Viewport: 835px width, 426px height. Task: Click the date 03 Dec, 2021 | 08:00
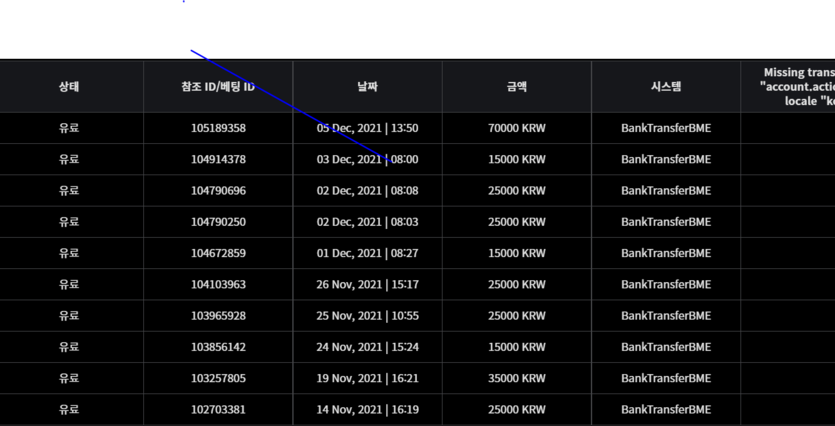[367, 159]
